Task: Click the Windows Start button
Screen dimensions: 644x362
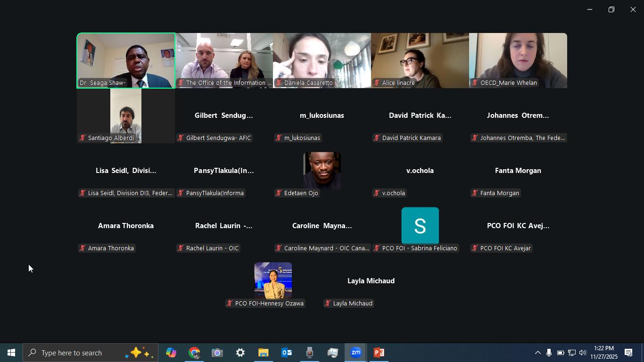Action: pos(11,353)
